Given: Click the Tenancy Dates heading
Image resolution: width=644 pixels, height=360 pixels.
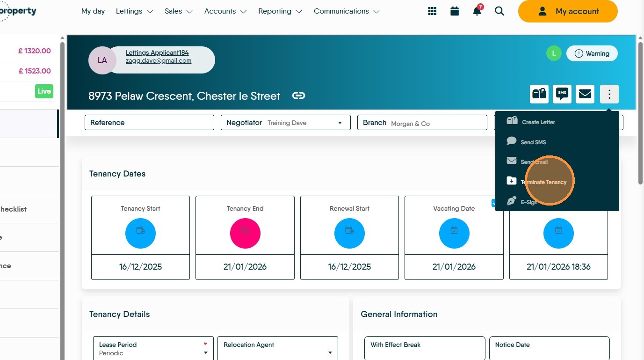Looking at the screenshot, I should coord(117,174).
